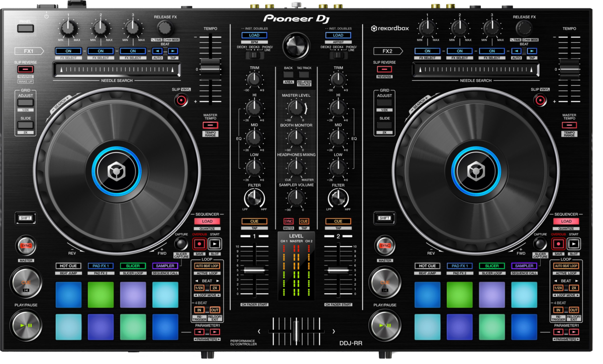Click deck 1 PARAMETER1 left arrow

coord(200,332)
